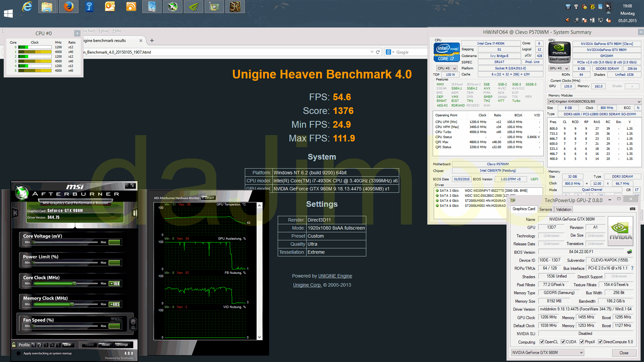Open the orange RSS feed taskbar icon
The width and height of the screenshot is (644, 362).
(x=131, y=7)
